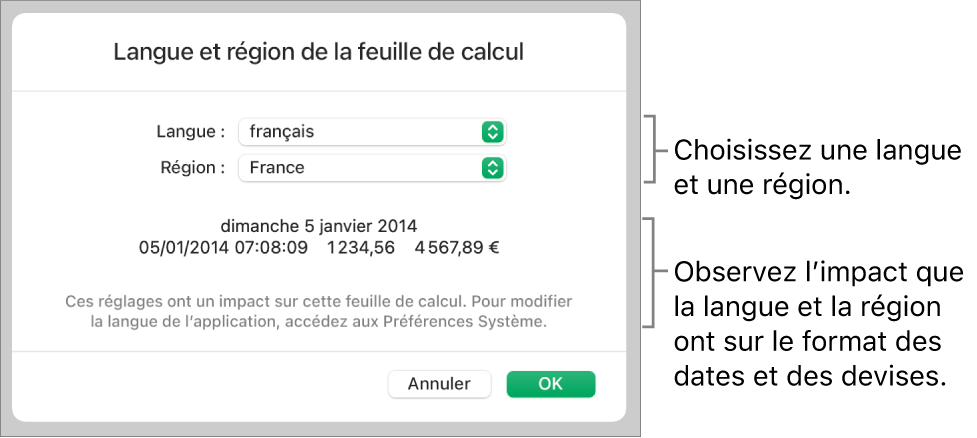Click the annotation words 'dates et des devises'
The image size is (977, 438).
[811, 377]
